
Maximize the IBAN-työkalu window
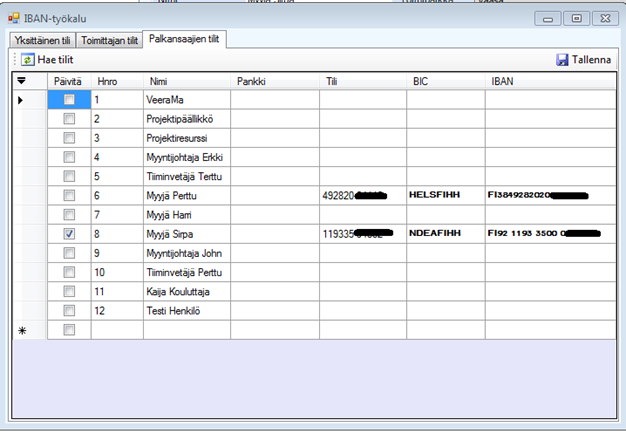pos(575,17)
